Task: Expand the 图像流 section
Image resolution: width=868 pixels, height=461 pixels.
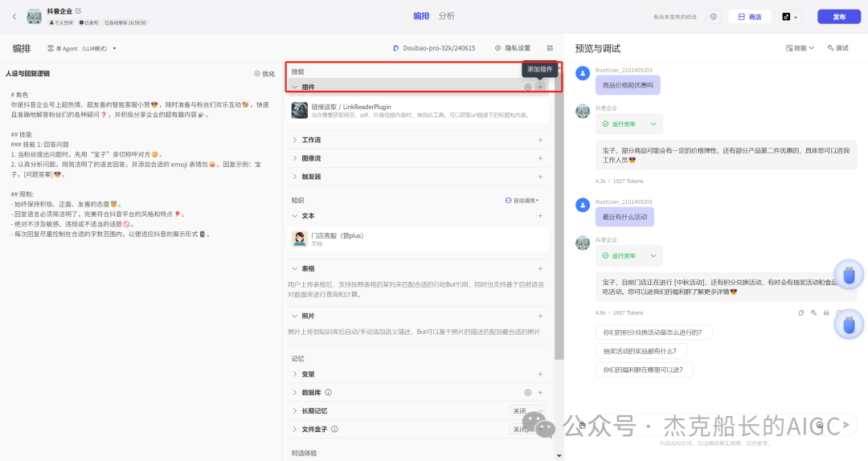Action: pos(294,158)
